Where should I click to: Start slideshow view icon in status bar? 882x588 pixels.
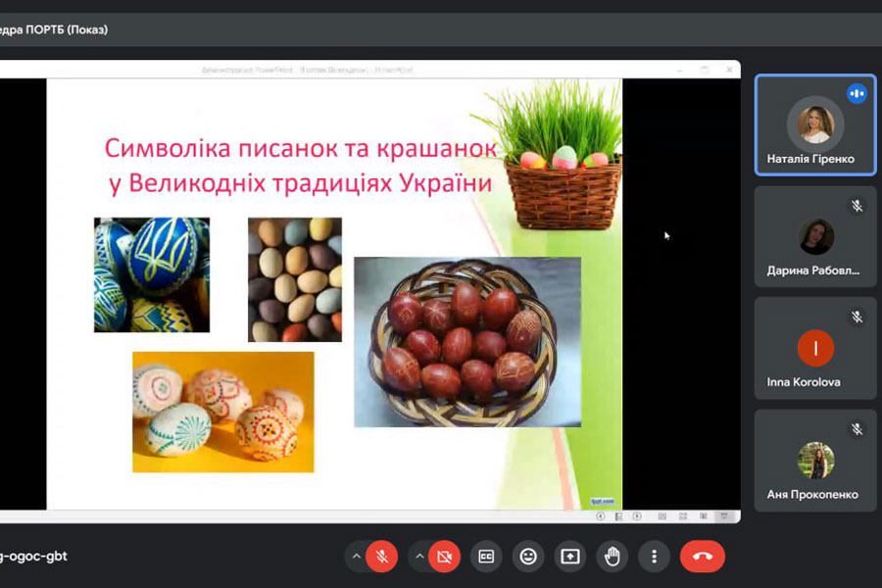coord(724,516)
